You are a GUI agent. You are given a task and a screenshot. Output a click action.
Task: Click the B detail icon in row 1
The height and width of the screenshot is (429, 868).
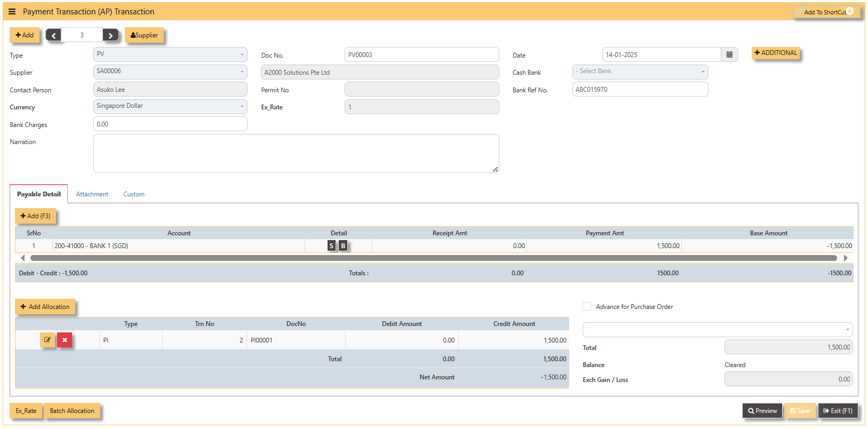[343, 245]
